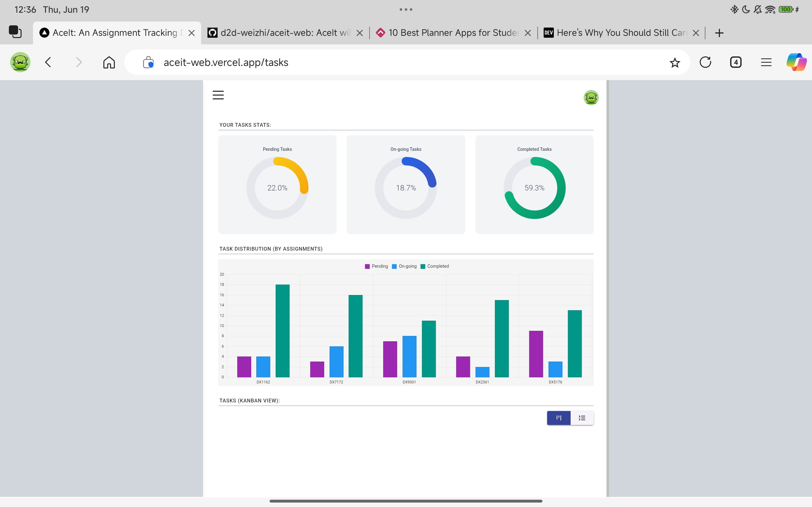The height and width of the screenshot is (507, 812).
Task: Open the navigation hamburger menu
Action: click(218, 95)
